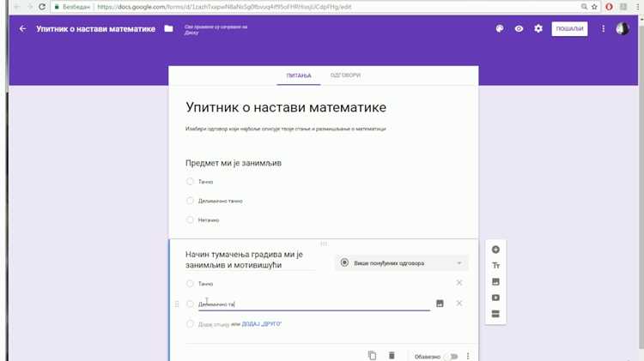Screen dimensions: 644x361
Task: Open the three-dot more menu in header
Action: click(603, 28)
